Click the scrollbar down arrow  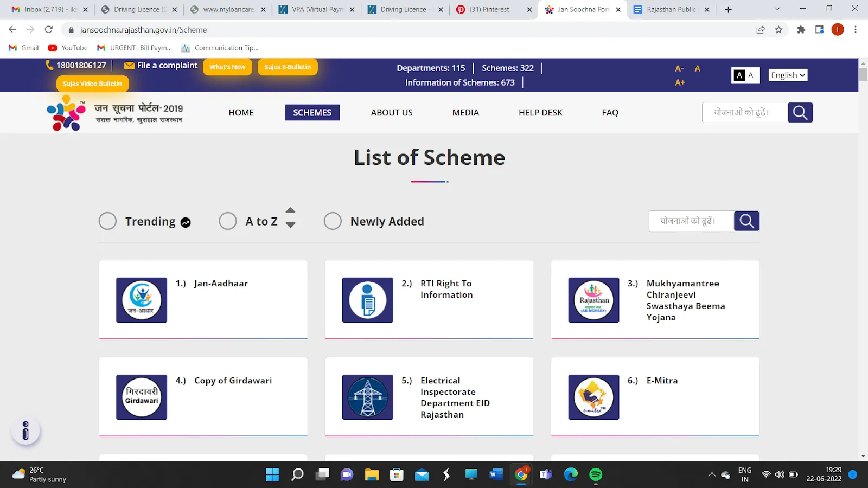(863, 457)
